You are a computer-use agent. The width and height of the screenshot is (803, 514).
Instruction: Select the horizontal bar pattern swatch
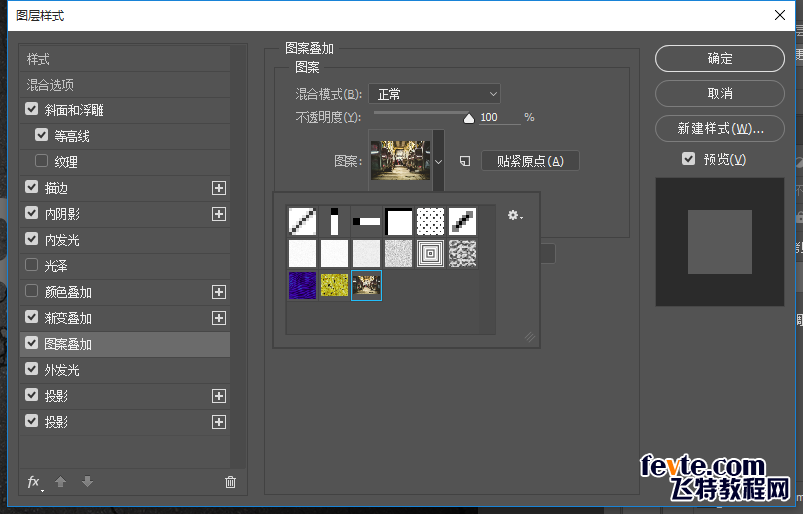pos(367,221)
